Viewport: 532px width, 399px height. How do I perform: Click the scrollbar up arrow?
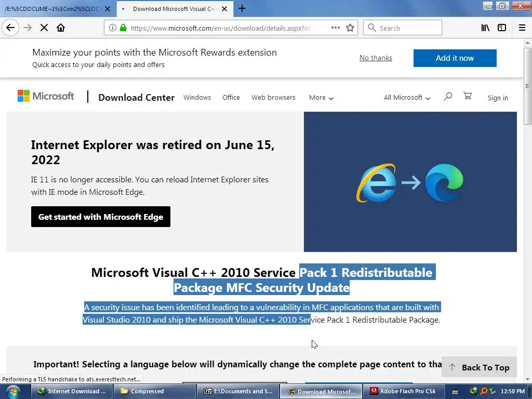point(527,43)
